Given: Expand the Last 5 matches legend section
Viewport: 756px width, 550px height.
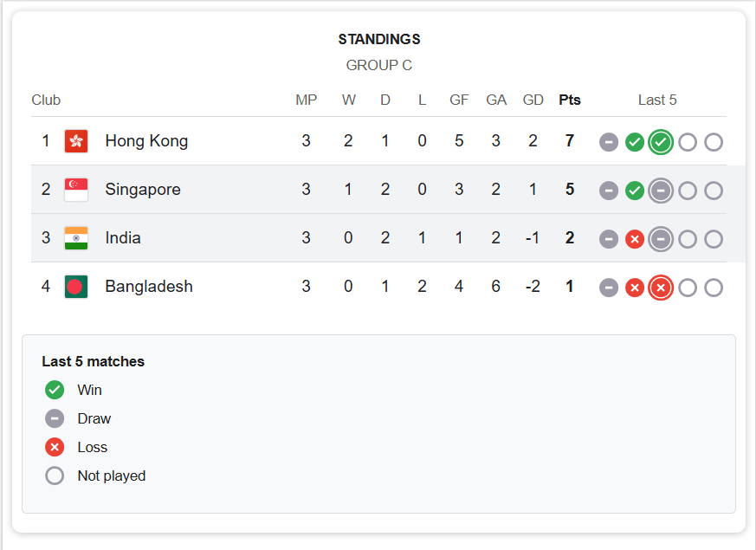Looking at the screenshot, I should 92,361.
